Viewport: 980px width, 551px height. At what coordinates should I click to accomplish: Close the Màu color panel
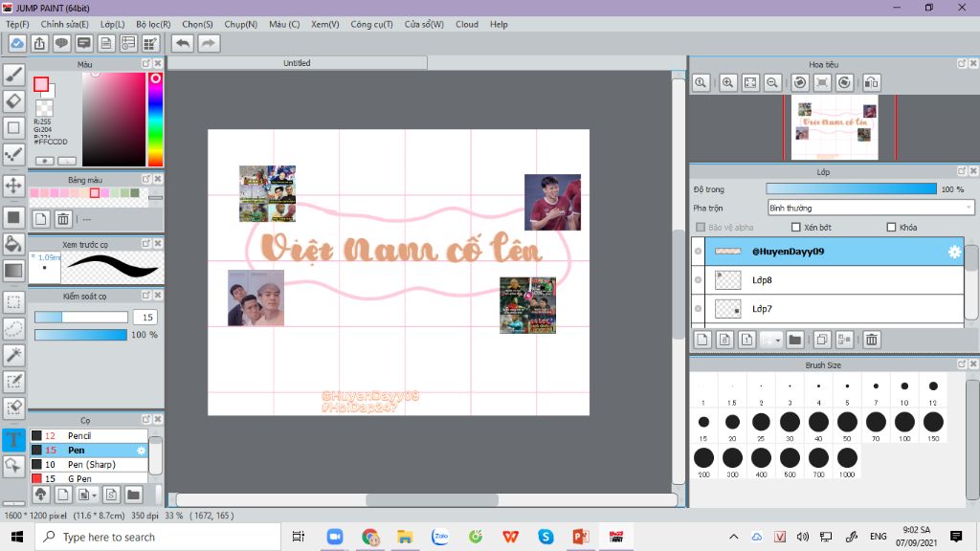click(x=158, y=64)
